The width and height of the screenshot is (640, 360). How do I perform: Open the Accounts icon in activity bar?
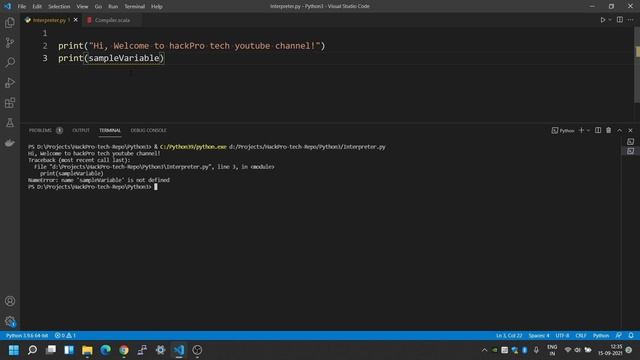10,301
